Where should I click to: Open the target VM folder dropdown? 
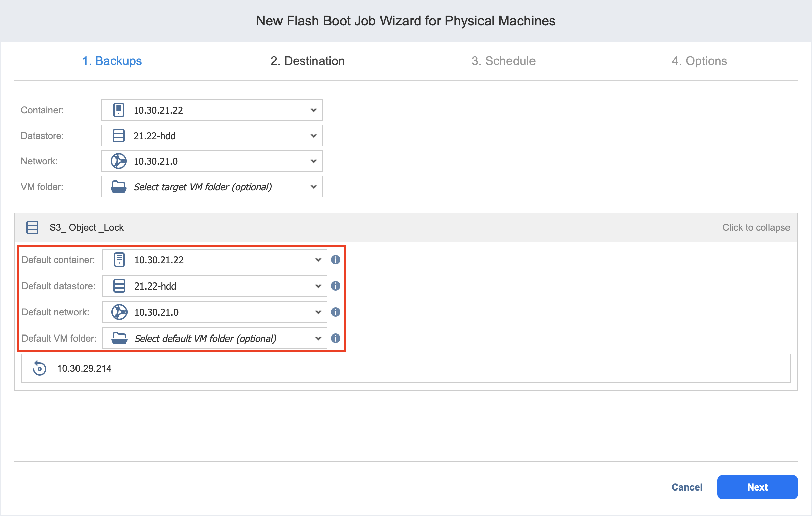[313, 187]
